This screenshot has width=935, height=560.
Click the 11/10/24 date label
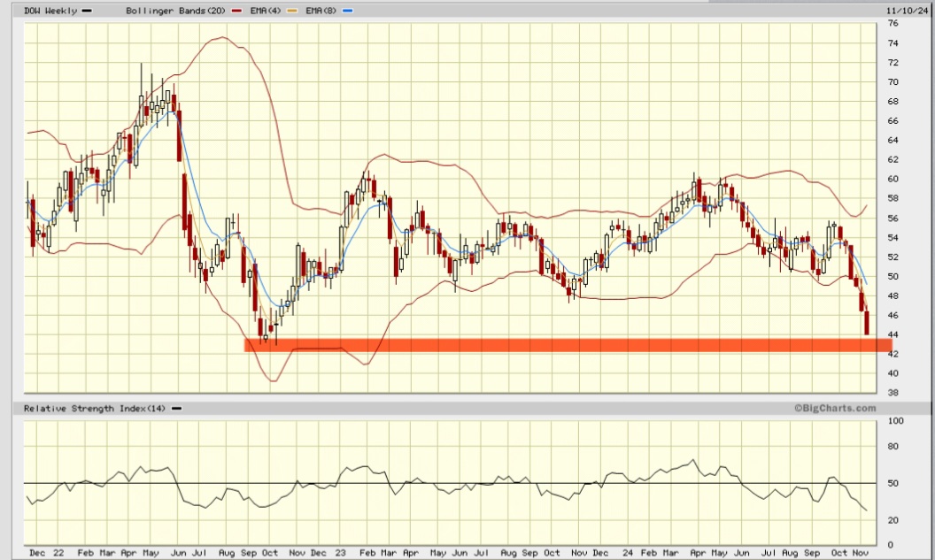905,10
